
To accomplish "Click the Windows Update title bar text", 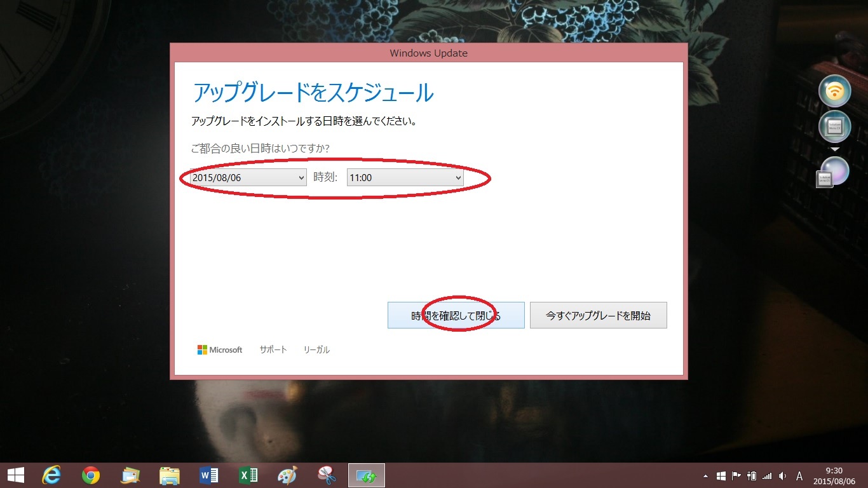I will pos(429,53).
